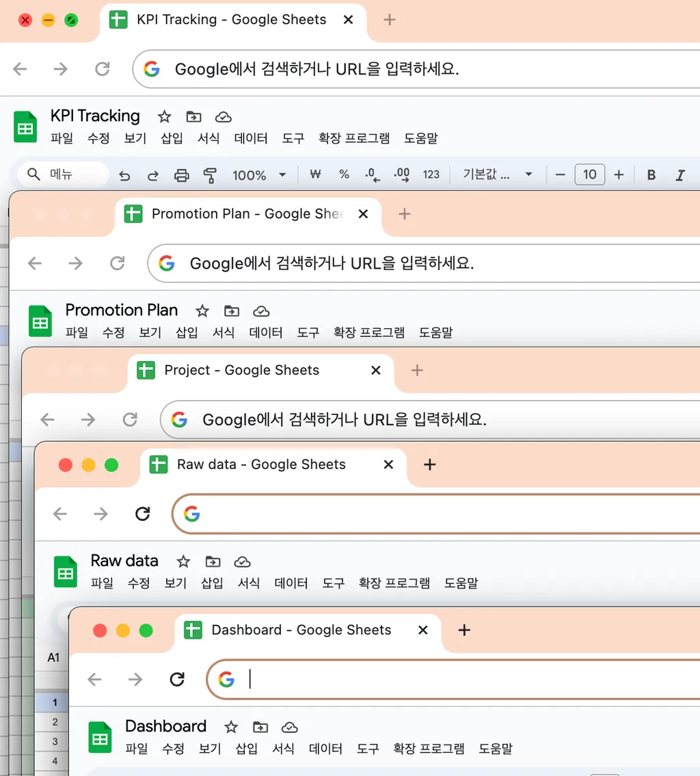Open 보기 menu in Dashboard
This screenshot has height=776, width=700.
tap(210, 748)
